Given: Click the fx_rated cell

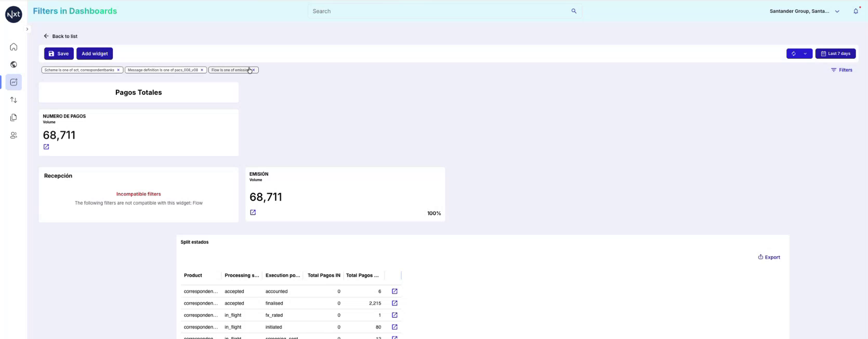Looking at the screenshot, I should tap(274, 315).
